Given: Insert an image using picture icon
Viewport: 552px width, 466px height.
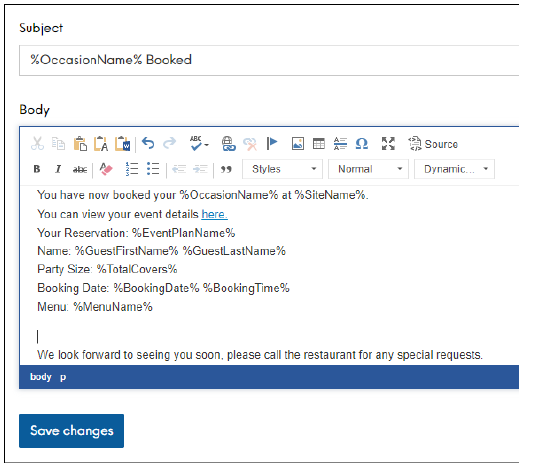Looking at the screenshot, I should (298, 144).
